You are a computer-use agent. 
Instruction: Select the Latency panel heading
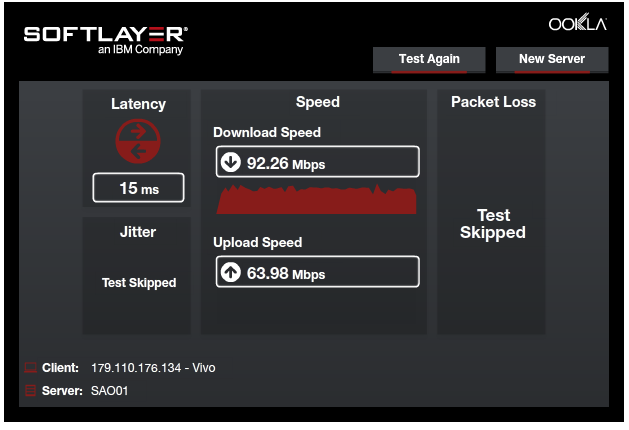[138, 104]
